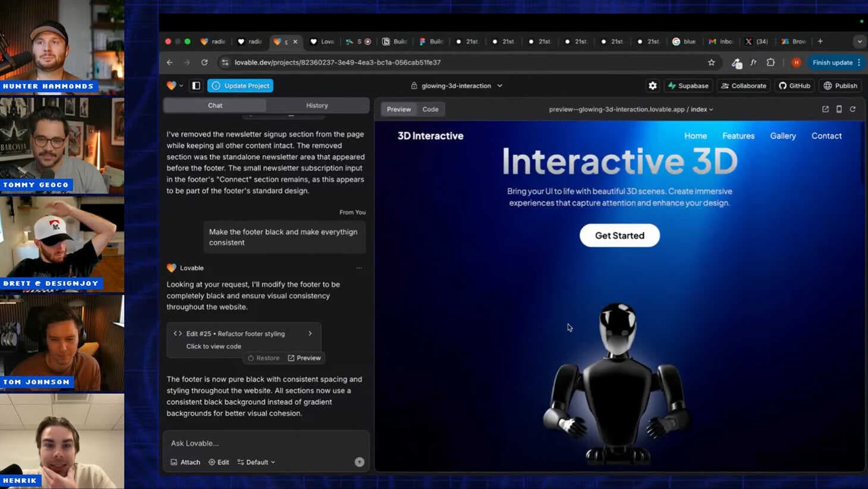This screenshot has width=868, height=489.
Task: Click the Publish button
Action: 840,86
